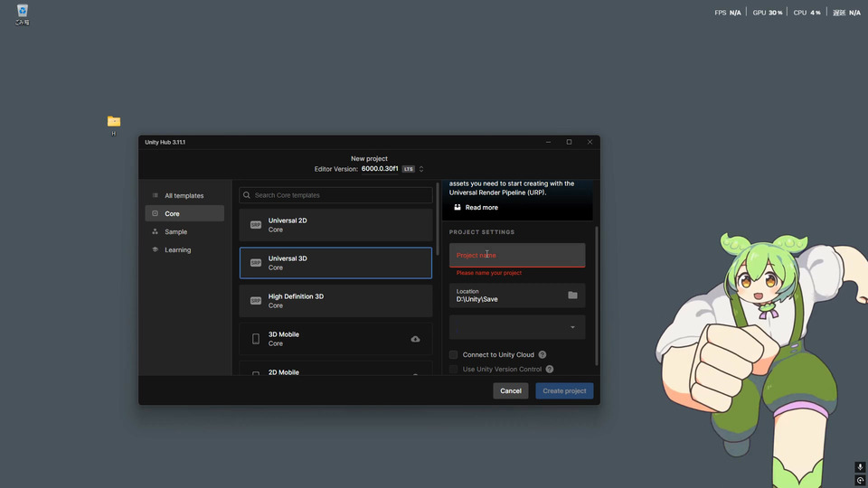Select the yellow folder named H on desktop
This screenshot has height=488, width=868.
[114, 126]
